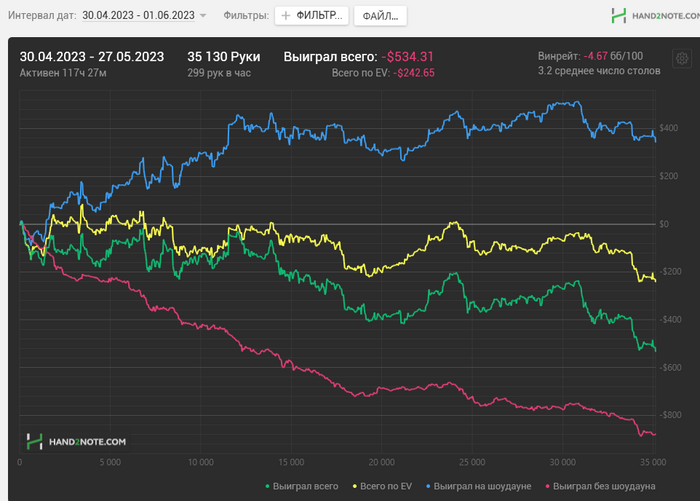700x501 pixels.
Task: Open the date range 30.04.2023 - 01.06.2023 selector
Action: [x=139, y=16]
